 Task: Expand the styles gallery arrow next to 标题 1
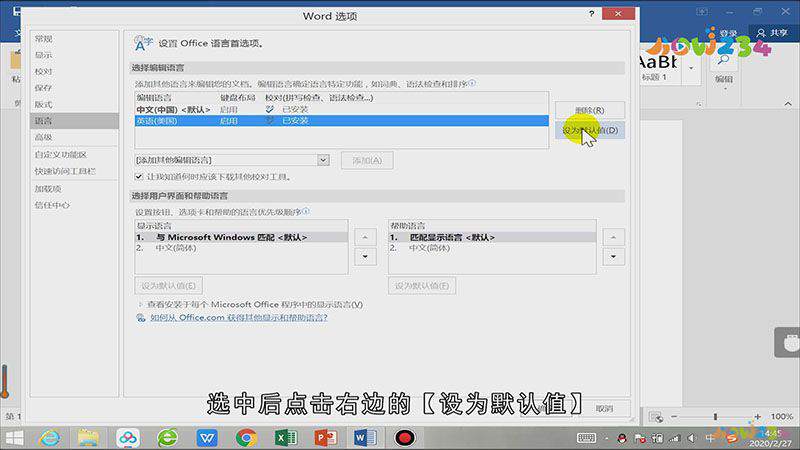click(691, 68)
